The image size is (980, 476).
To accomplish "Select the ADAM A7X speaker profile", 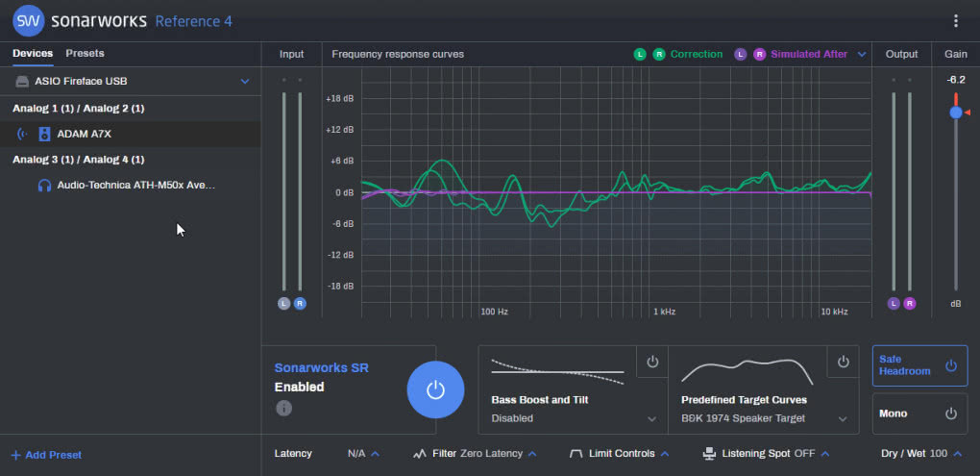I will 130,134.
